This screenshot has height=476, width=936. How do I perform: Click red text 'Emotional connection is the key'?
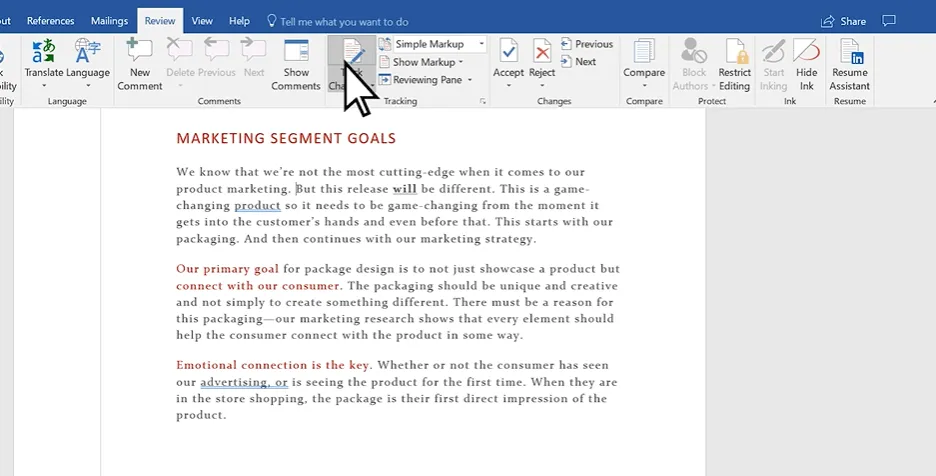[273, 365]
